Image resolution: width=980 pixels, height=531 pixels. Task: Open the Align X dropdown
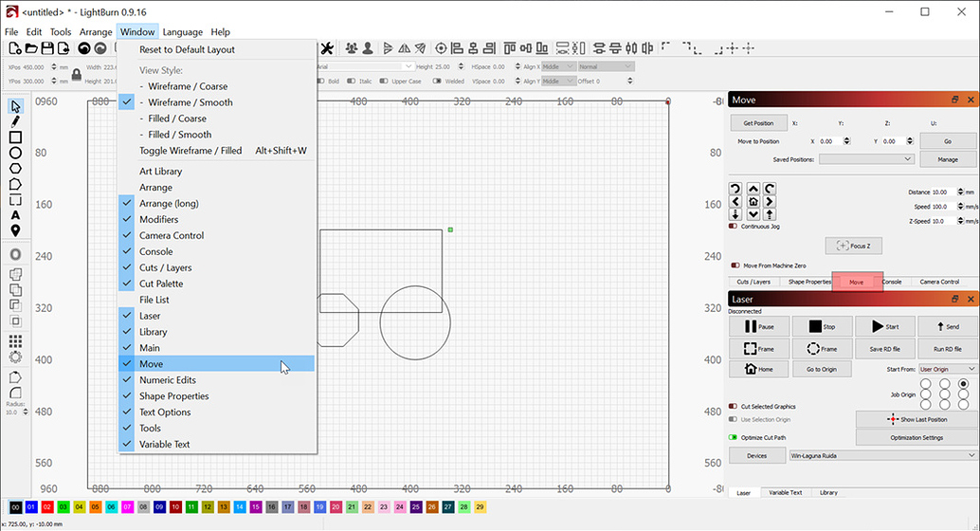(558, 66)
